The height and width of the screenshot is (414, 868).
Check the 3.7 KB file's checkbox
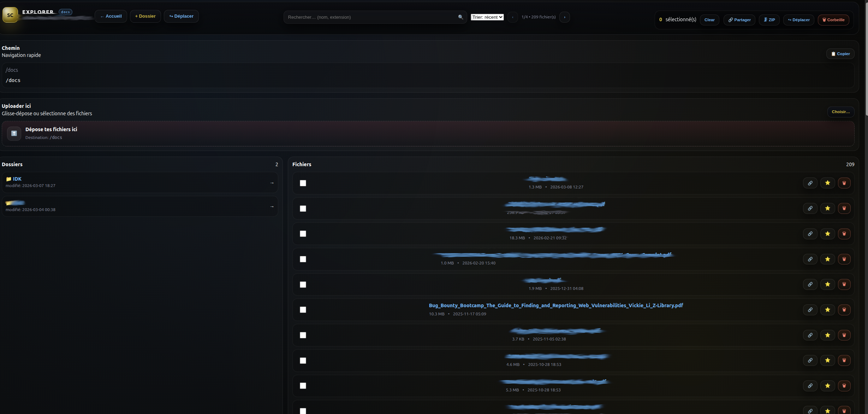point(303,335)
